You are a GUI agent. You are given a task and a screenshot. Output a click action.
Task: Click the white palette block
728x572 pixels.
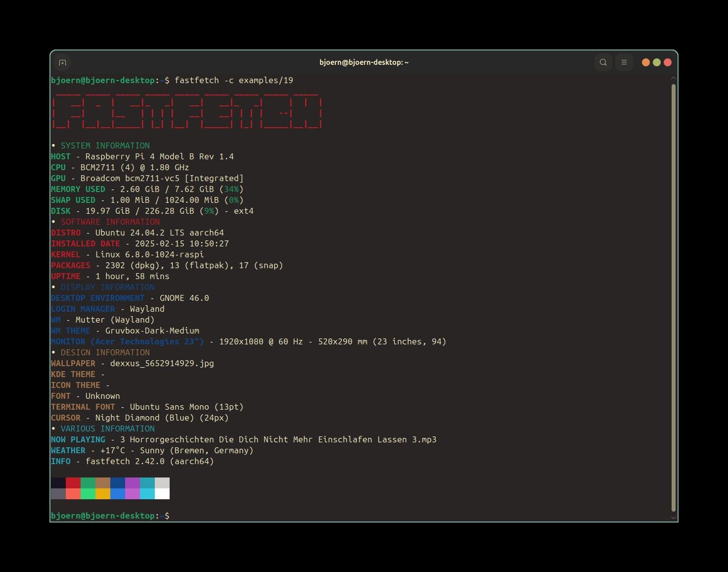point(162,494)
